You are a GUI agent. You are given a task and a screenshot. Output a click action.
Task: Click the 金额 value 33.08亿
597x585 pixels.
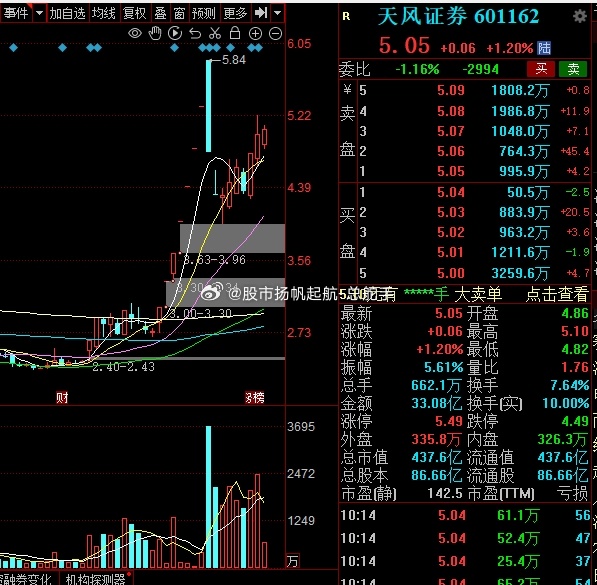coord(437,403)
